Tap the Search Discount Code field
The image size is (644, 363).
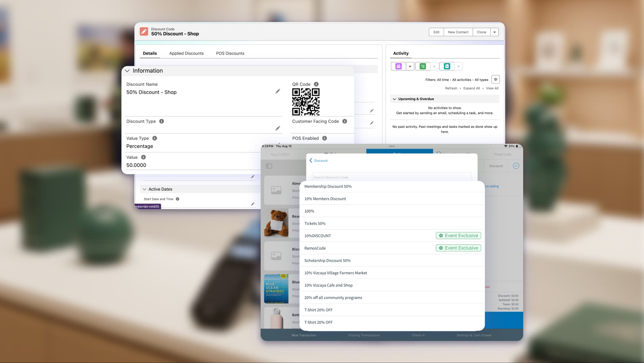click(391, 177)
